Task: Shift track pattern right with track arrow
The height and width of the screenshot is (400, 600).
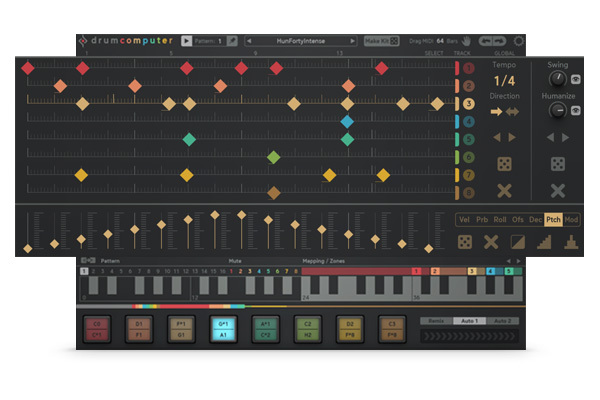Action: (x=512, y=137)
